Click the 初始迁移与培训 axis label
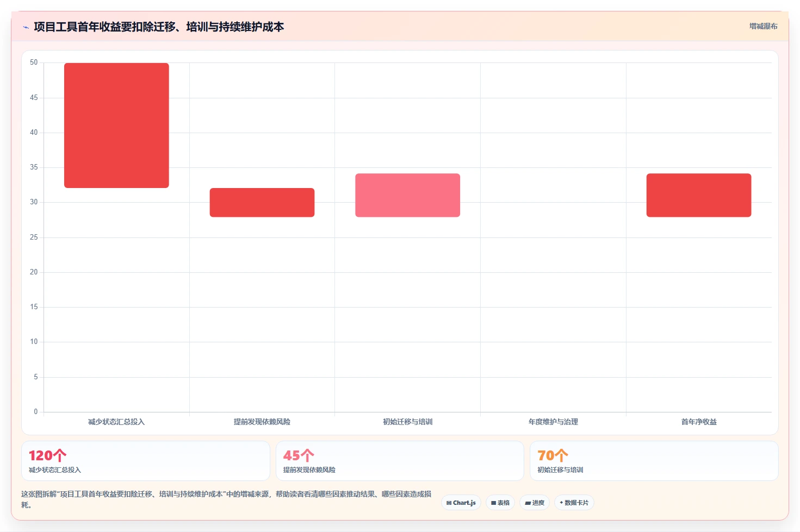The width and height of the screenshot is (800, 532). point(408,422)
